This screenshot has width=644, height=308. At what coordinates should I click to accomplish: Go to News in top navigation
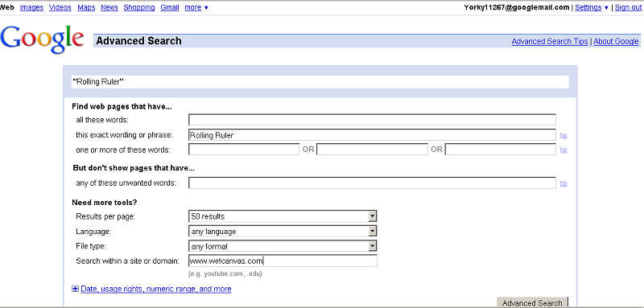[109, 7]
